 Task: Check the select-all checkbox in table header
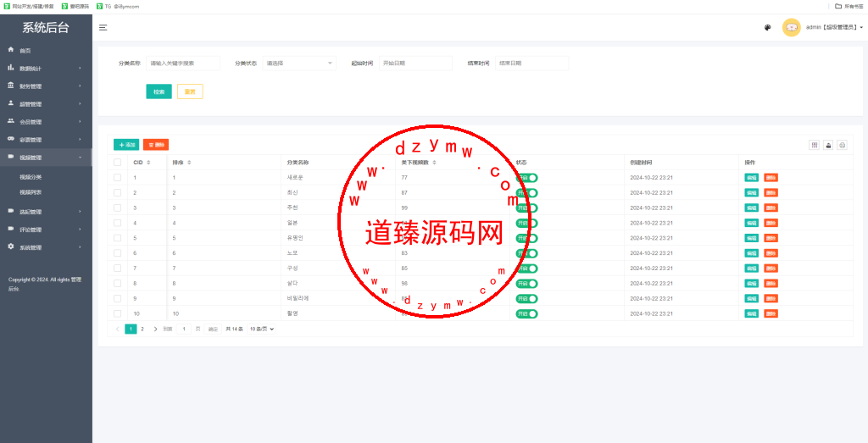tap(117, 163)
